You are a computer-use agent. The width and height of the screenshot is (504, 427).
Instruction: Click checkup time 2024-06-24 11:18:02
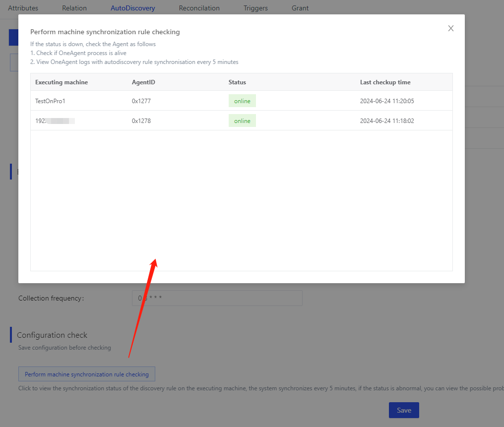[x=387, y=121]
